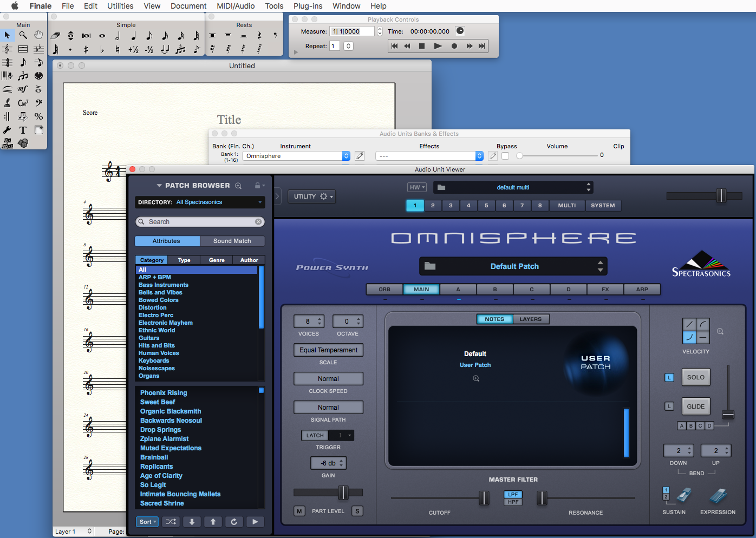Toggle the HPF filter type
Image resolution: width=756 pixels, height=538 pixels.
(513, 502)
